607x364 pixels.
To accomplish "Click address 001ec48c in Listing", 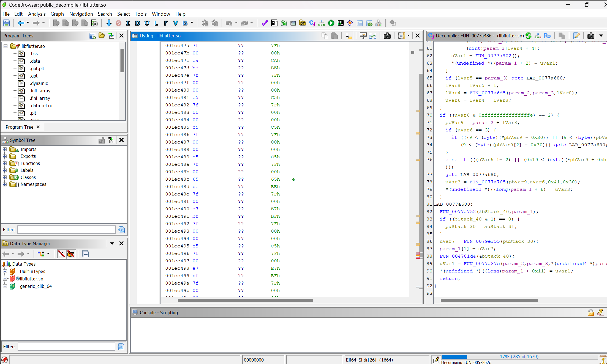I will pyautogui.click(x=177, y=179).
